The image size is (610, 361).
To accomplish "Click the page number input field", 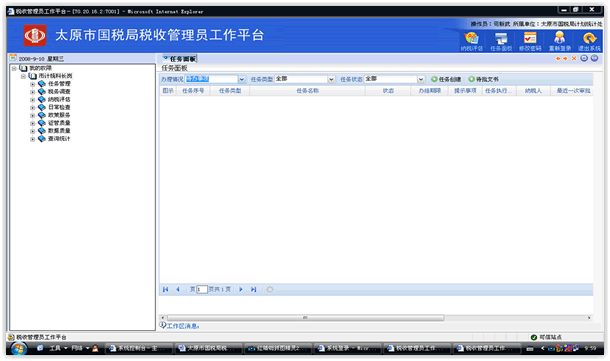I will 202,289.
